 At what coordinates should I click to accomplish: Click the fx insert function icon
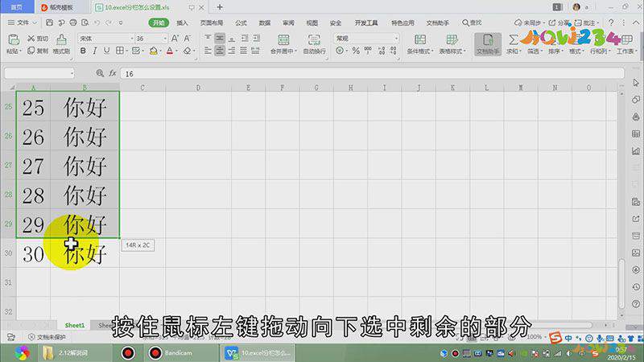[112, 73]
